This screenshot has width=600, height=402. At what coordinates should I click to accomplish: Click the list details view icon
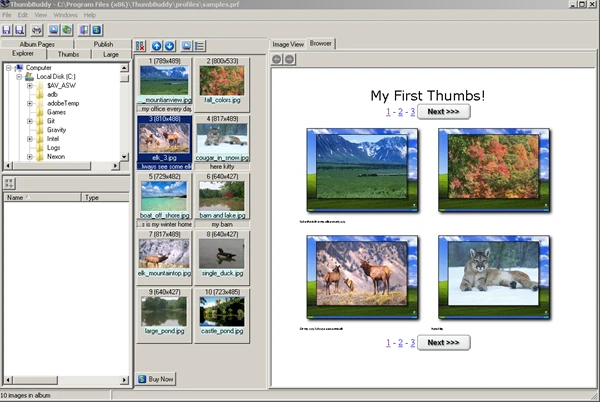click(199, 46)
